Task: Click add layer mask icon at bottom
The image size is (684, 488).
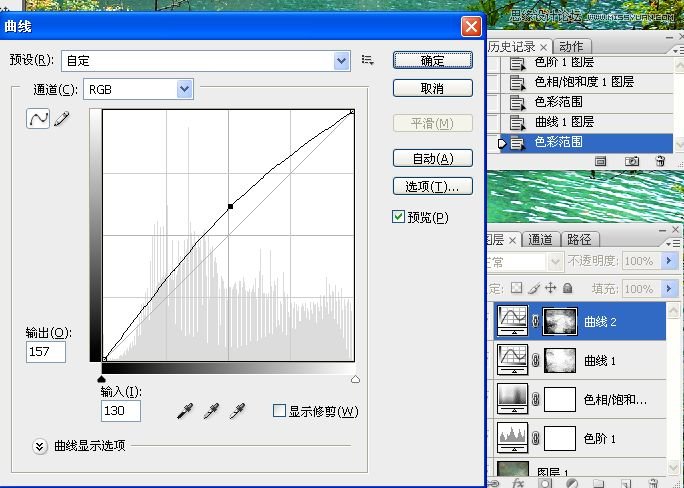Action: click(544, 483)
